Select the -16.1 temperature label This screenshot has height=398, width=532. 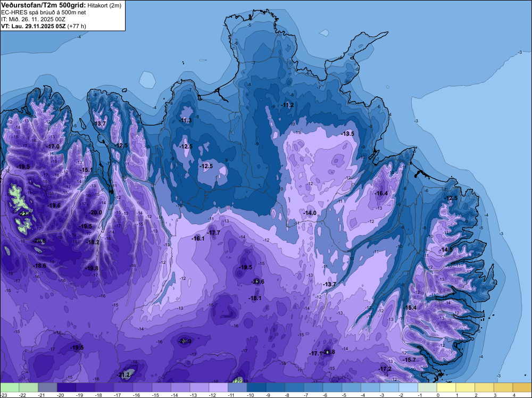tap(198, 238)
